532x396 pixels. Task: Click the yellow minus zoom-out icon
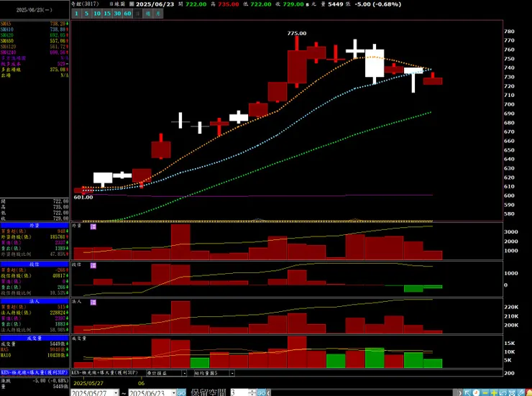click(x=485, y=392)
